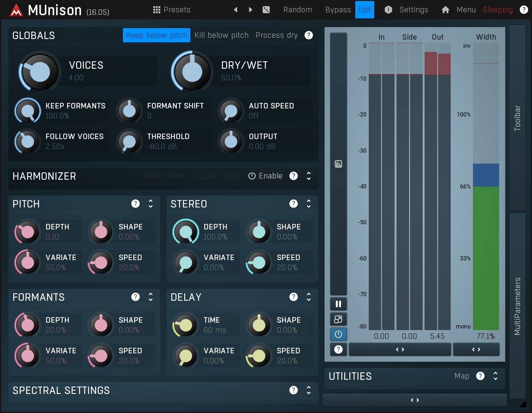Click the Stereo Depth knob
This screenshot has width=532, height=413.
pyautogui.click(x=186, y=232)
